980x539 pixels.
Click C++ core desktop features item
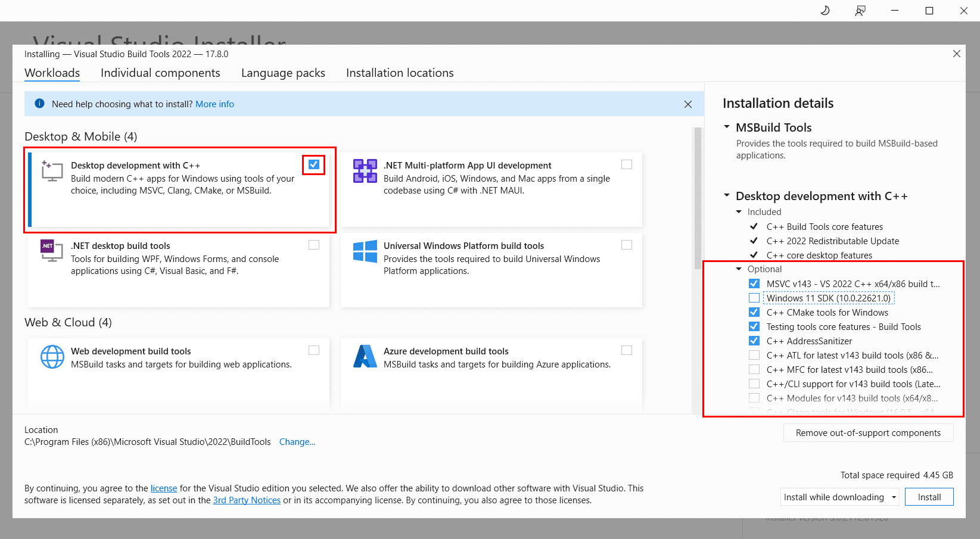(819, 255)
